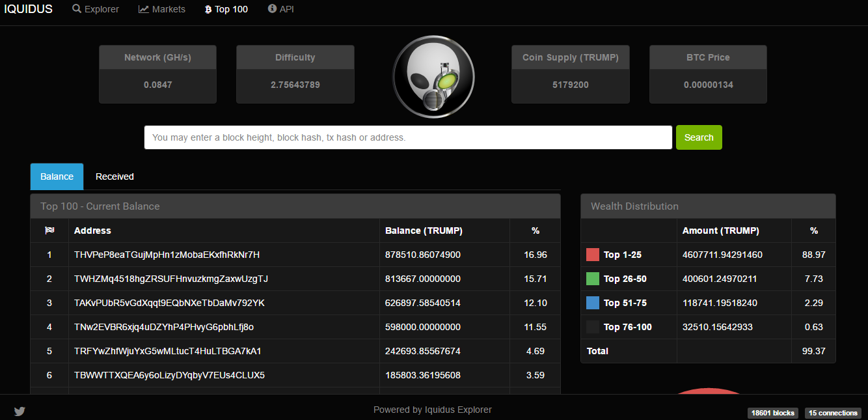
Task: Click the dark Top 76-100 color swatch
Action: tap(593, 327)
